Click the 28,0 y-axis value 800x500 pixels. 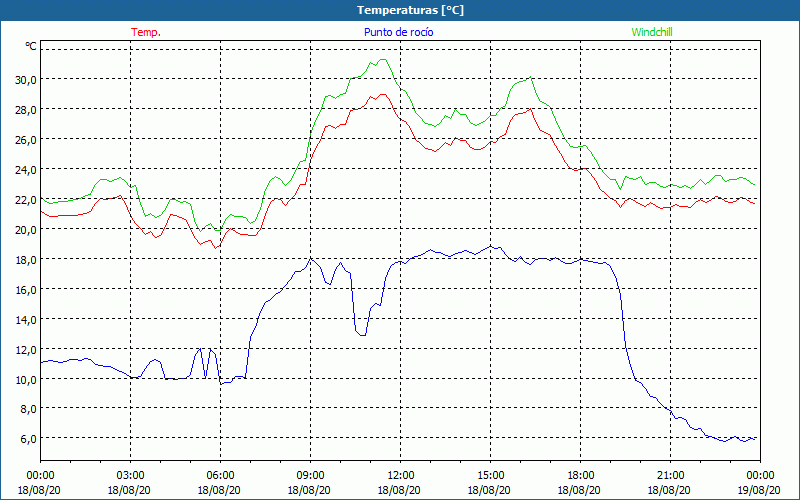coord(26,110)
